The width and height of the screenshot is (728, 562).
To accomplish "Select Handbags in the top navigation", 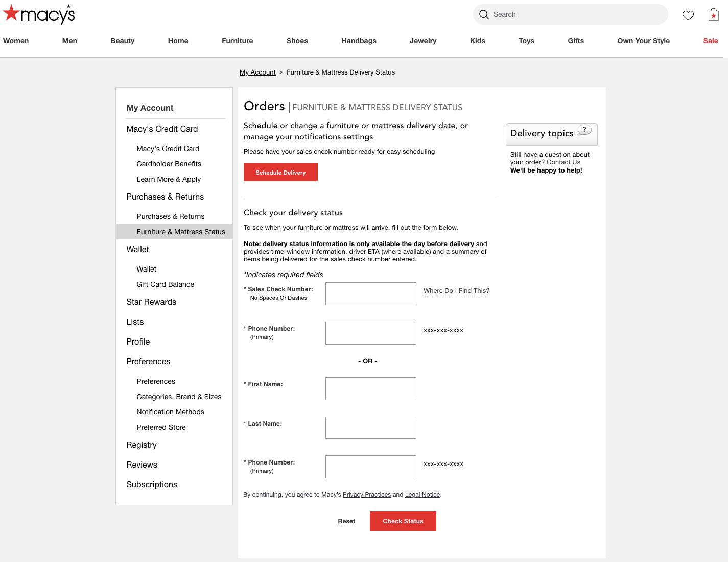I will coord(359,41).
